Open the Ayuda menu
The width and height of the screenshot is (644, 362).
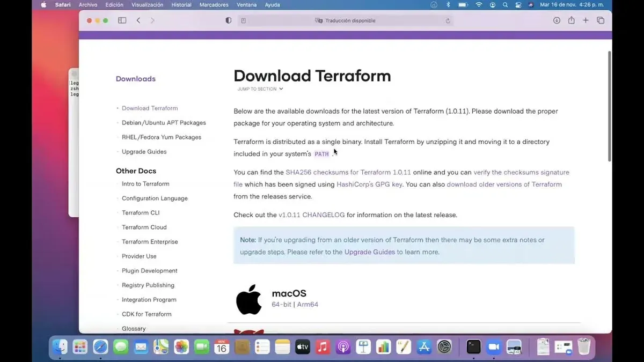[x=272, y=5]
